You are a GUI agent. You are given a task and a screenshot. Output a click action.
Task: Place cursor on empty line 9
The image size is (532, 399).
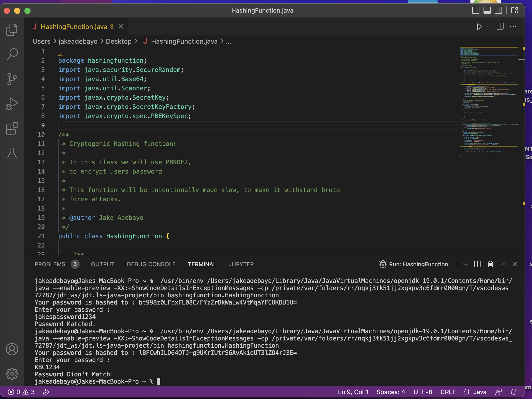[258, 125]
